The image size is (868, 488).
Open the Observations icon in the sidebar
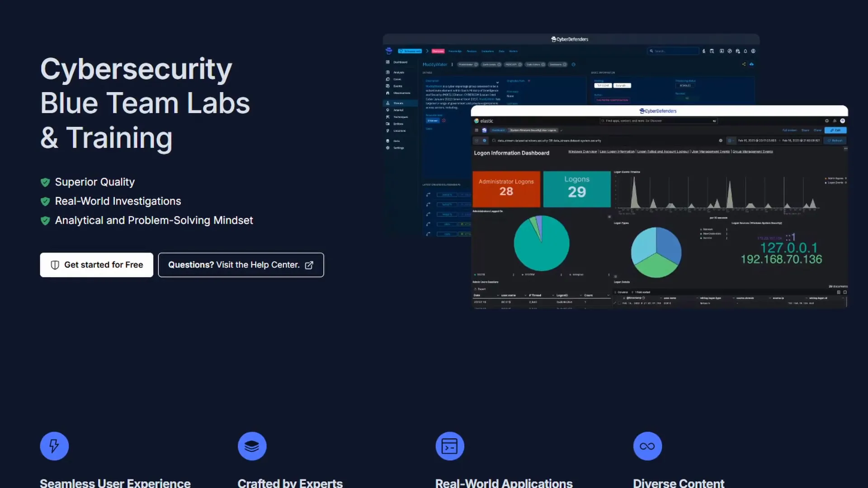pos(387,93)
